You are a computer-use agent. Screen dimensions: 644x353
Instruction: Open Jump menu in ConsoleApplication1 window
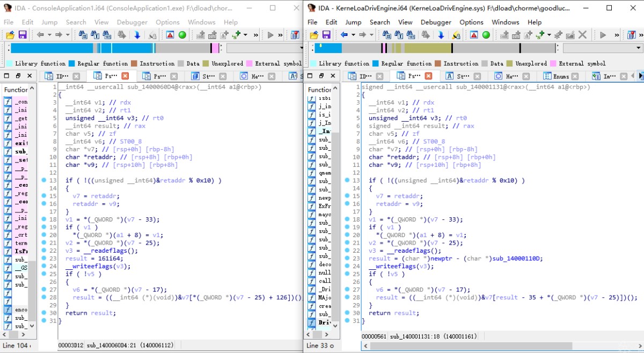[49, 22]
